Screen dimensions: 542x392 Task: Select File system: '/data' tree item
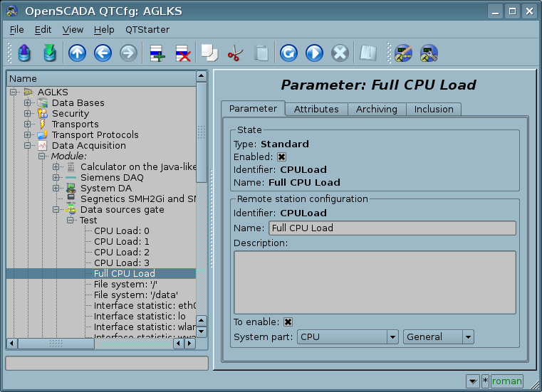point(136,295)
